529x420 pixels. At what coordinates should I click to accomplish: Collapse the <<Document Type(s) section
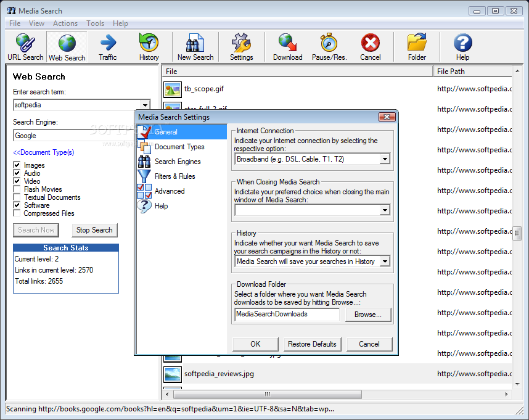click(44, 152)
